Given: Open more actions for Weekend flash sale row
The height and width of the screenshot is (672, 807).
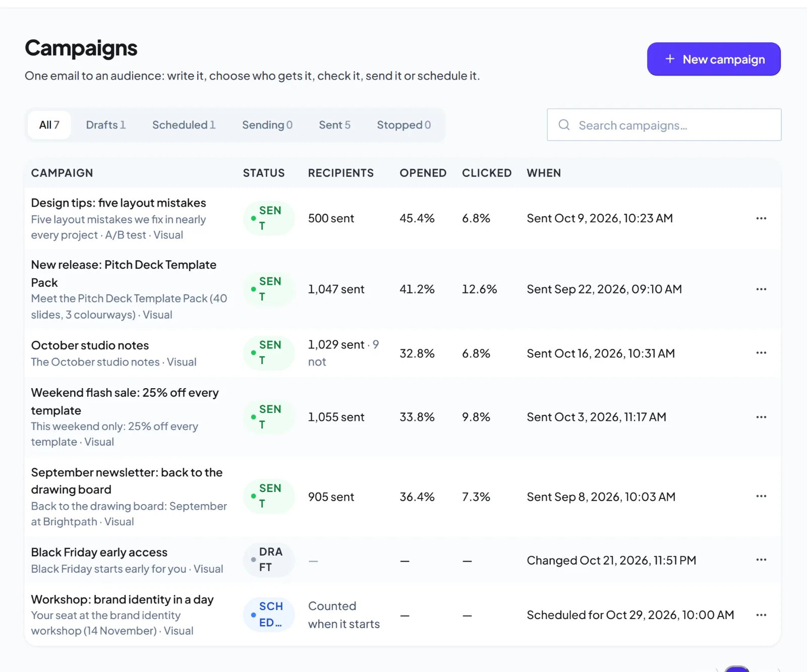Looking at the screenshot, I should tap(761, 417).
